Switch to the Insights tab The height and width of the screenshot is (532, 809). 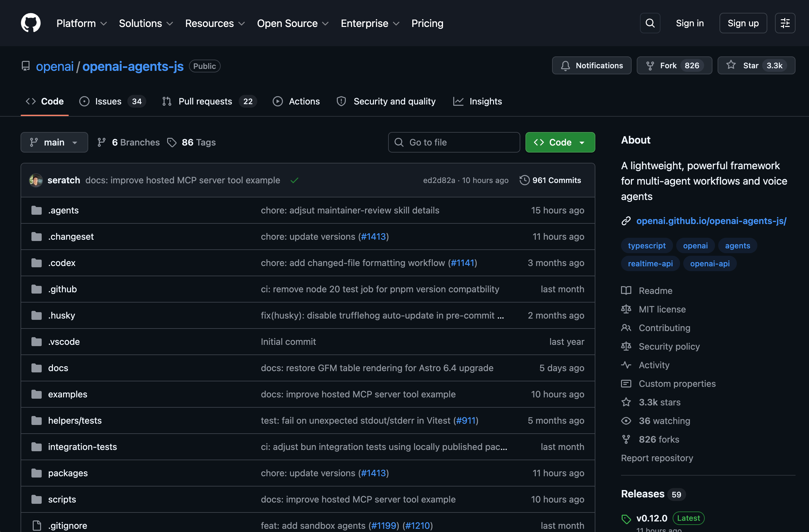point(478,101)
